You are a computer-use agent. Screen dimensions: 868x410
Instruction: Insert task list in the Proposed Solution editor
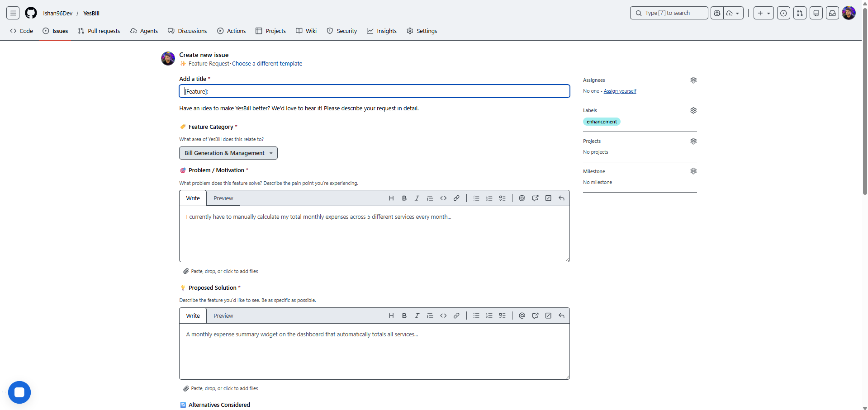click(502, 316)
